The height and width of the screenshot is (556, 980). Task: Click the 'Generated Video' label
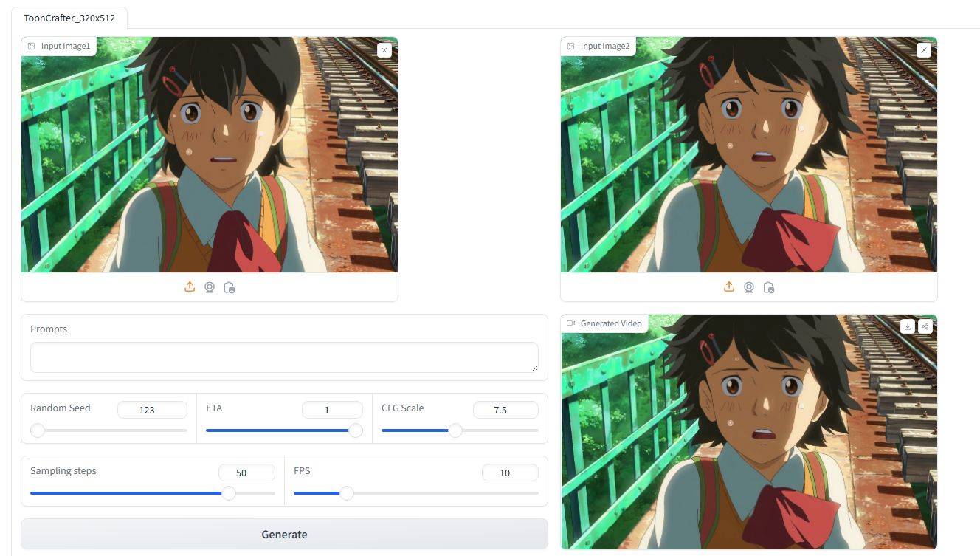pos(611,323)
